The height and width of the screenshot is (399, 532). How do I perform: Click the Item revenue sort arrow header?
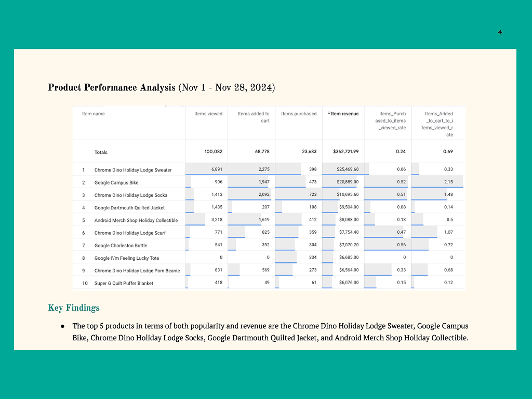(343, 114)
